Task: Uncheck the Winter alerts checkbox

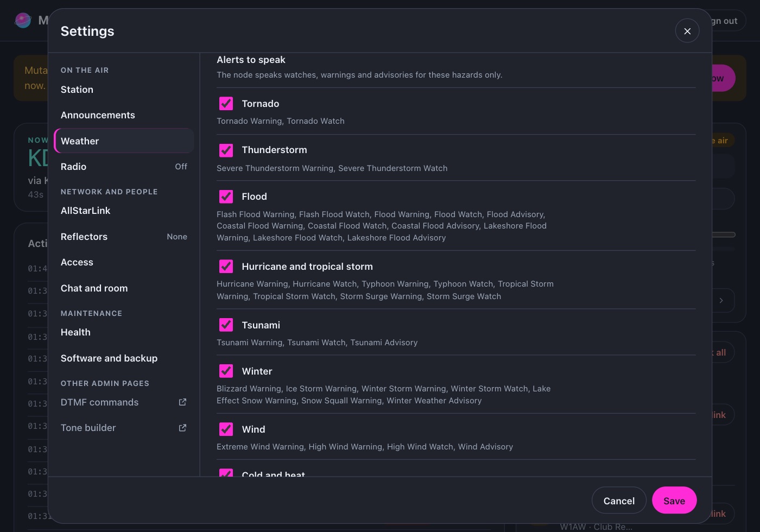Action: (x=226, y=371)
